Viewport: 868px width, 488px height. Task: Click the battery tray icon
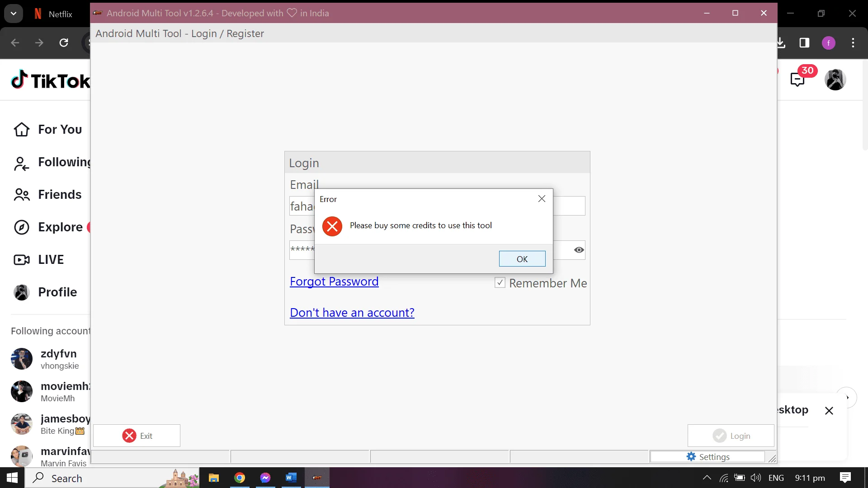[740, 478]
